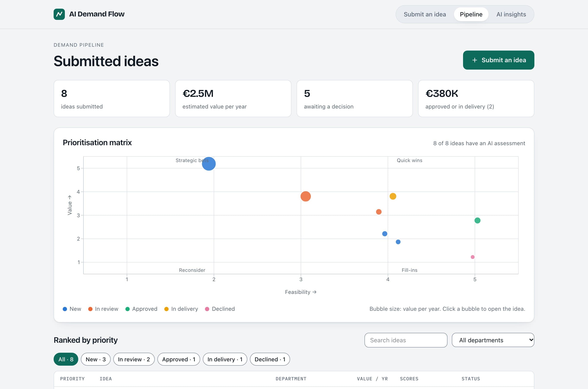Click the Declined legend entry
This screenshot has height=389, width=588.
tap(220, 309)
